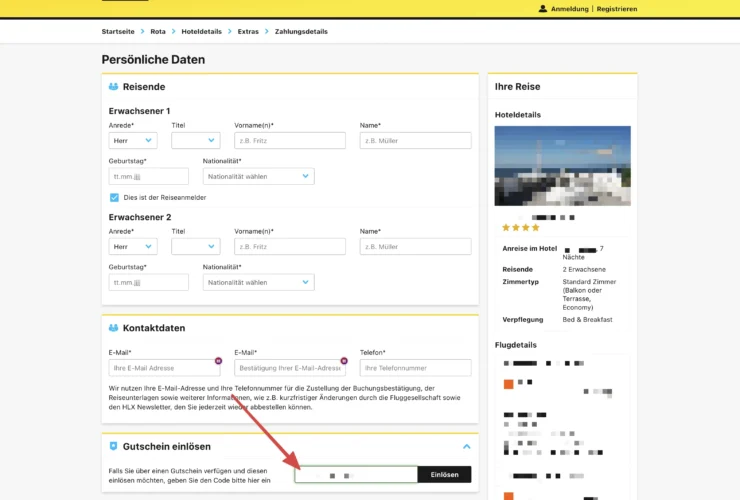Click the Einlösen button

tap(444, 475)
